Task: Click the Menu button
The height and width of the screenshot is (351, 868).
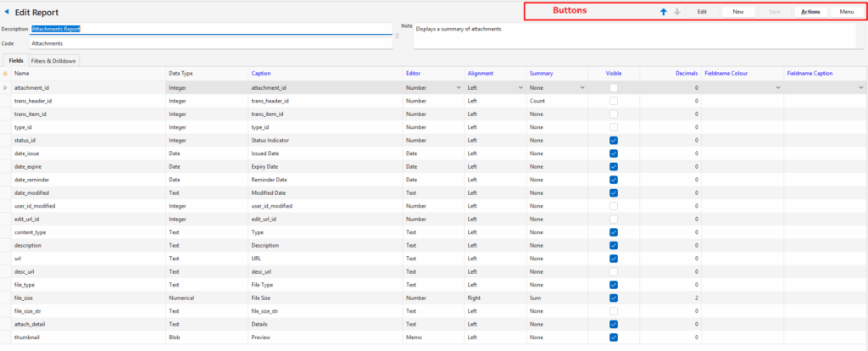Action: tap(847, 12)
